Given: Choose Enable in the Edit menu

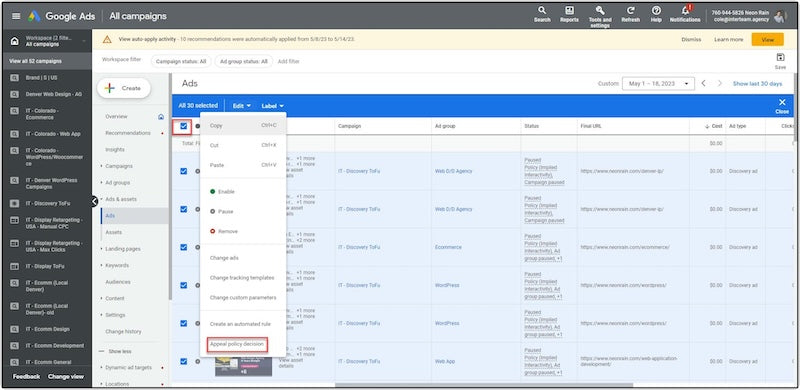Looking at the screenshot, I should (x=243, y=191).
